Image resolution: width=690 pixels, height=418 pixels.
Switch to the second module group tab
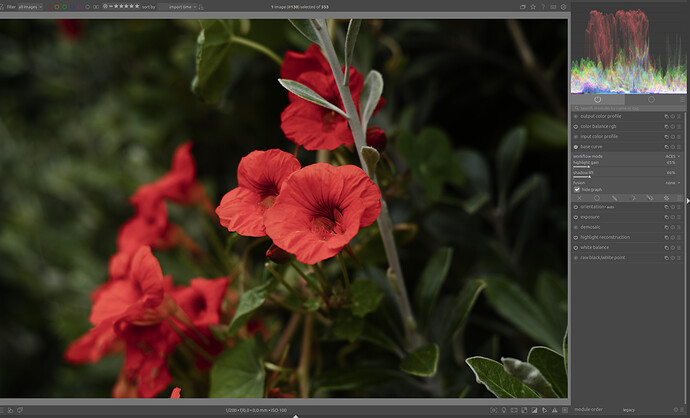[651, 99]
